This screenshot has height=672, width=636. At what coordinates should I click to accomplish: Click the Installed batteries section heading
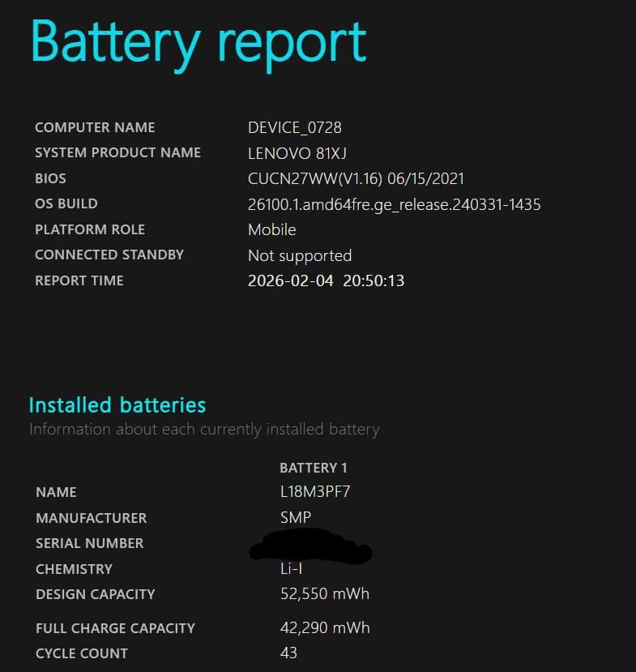[117, 405]
